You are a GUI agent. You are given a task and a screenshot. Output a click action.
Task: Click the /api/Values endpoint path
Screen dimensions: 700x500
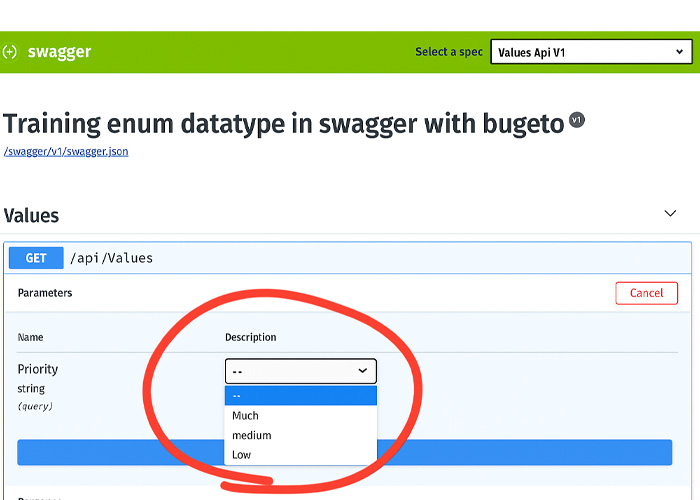click(112, 258)
